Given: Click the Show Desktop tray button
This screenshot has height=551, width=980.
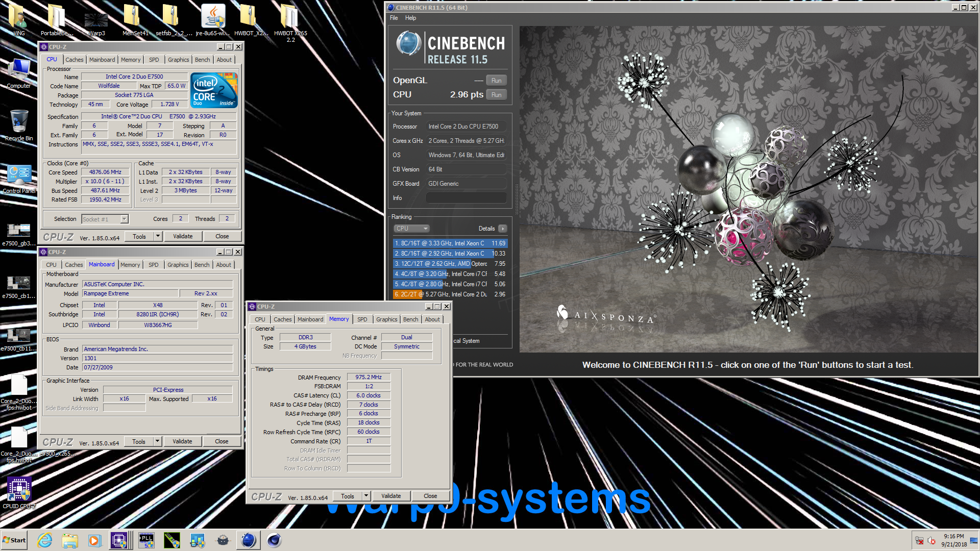Looking at the screenshot, I should pyautogui.click(x=975, y=540).
